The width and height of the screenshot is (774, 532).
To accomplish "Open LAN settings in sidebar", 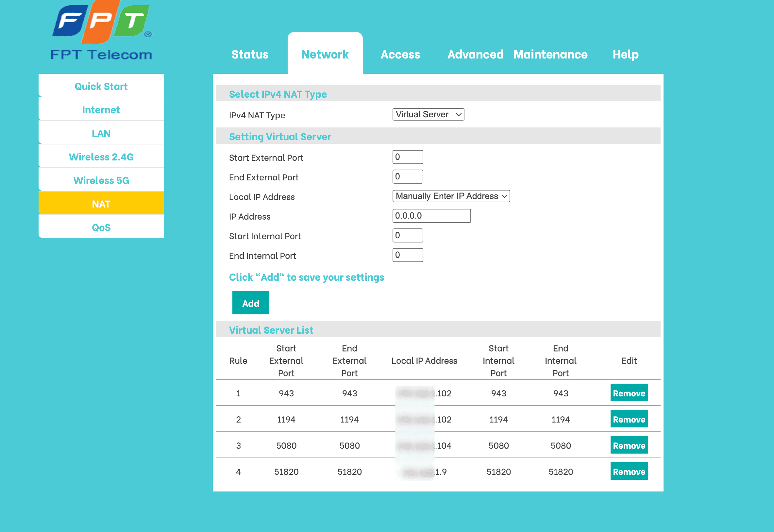I will click(x=101, y=133).
